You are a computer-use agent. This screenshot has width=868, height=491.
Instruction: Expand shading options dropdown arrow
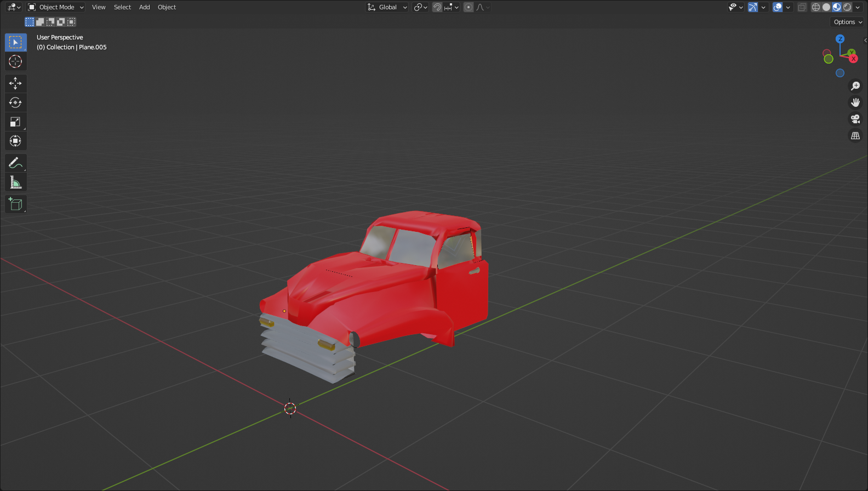tap(858, 7)
